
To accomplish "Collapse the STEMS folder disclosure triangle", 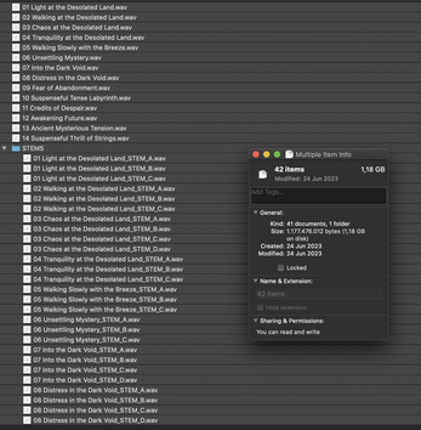I will coord(4,148).
